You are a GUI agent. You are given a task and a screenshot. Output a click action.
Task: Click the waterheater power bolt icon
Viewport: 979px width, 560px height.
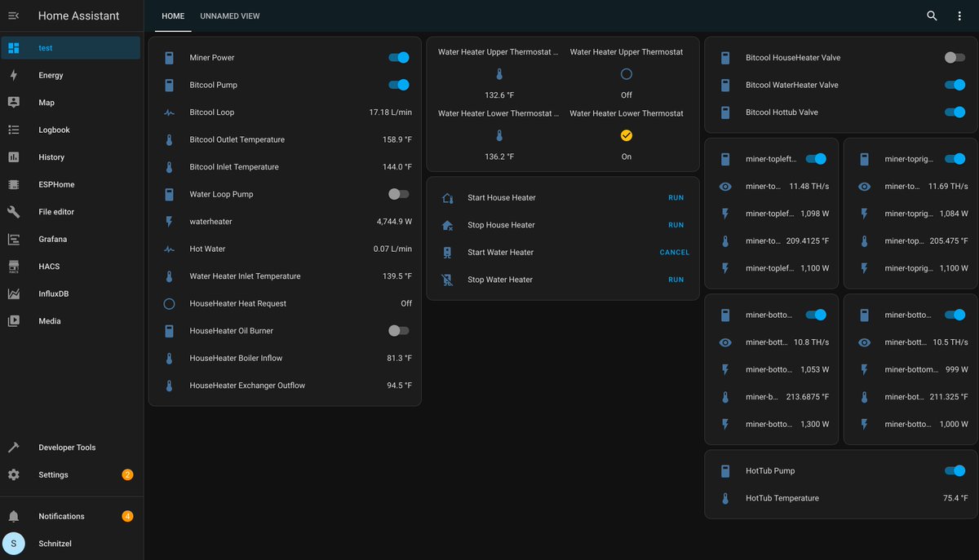(x=169, y=221)
